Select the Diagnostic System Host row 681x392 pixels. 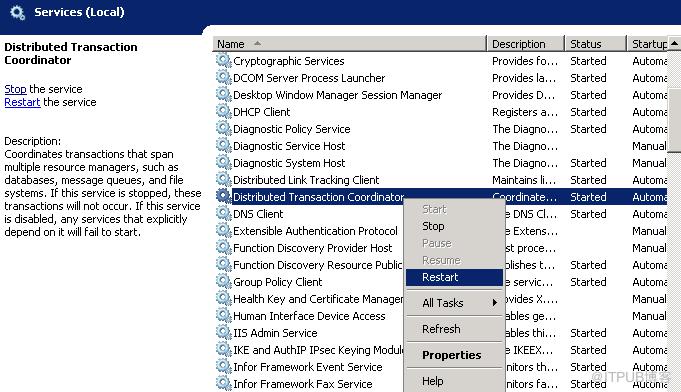pyautogui.click(x=289, y=163)
